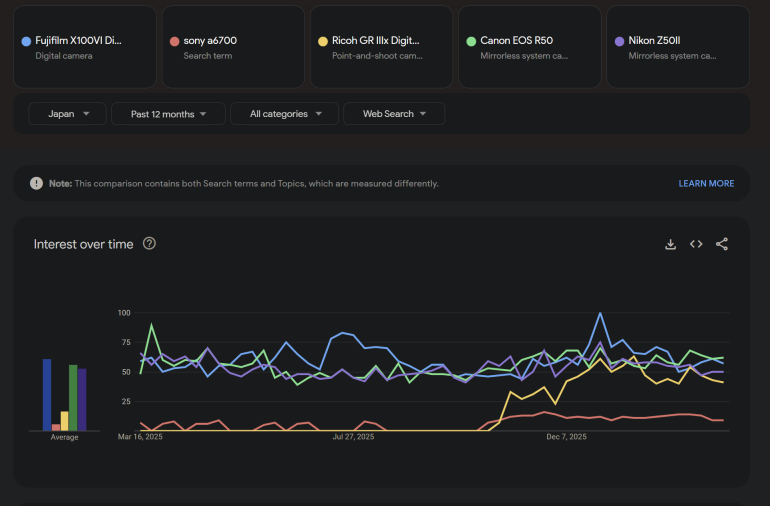This screenshot has height=506, width=770.
Task: Open the Past 12 months dropdown
Action: [x=168, y=114]
